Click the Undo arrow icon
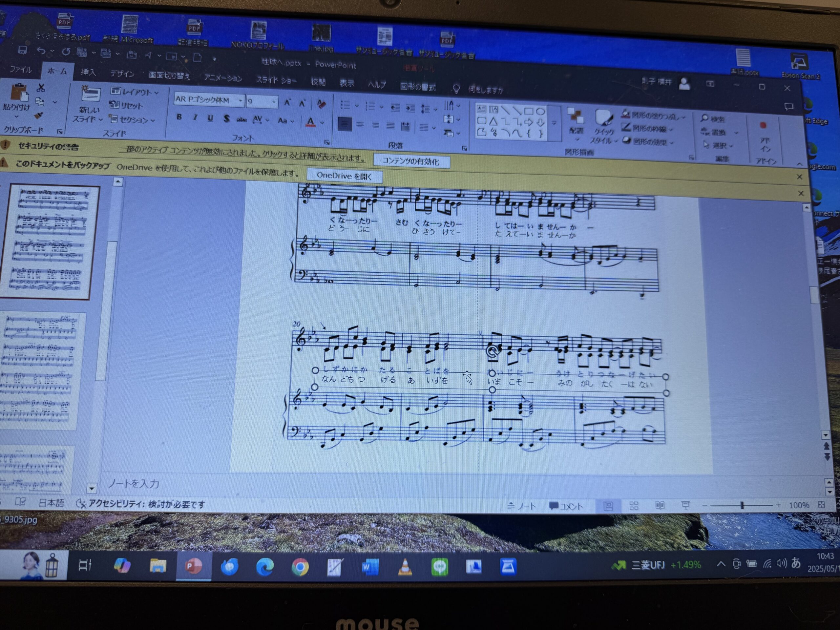 [41, 51]
